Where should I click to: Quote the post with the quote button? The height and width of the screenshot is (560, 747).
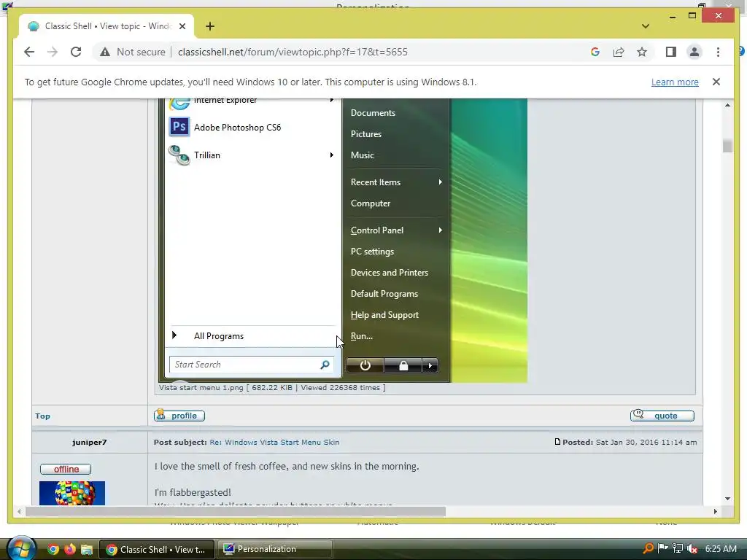point(662,415)
